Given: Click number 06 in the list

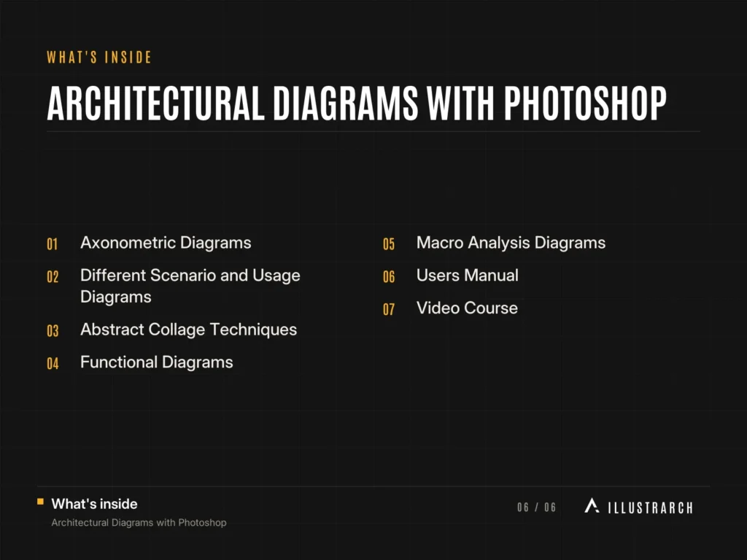Looking at the screenshot, I should point(389,277).
